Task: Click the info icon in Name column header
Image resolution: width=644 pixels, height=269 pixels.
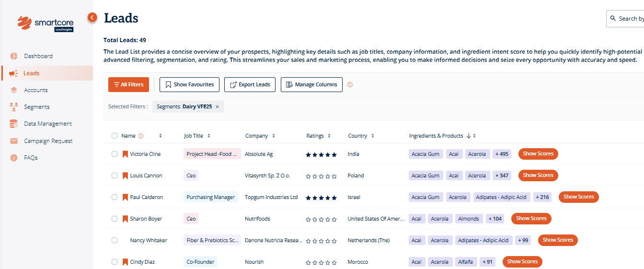Action: pos(141,136)
